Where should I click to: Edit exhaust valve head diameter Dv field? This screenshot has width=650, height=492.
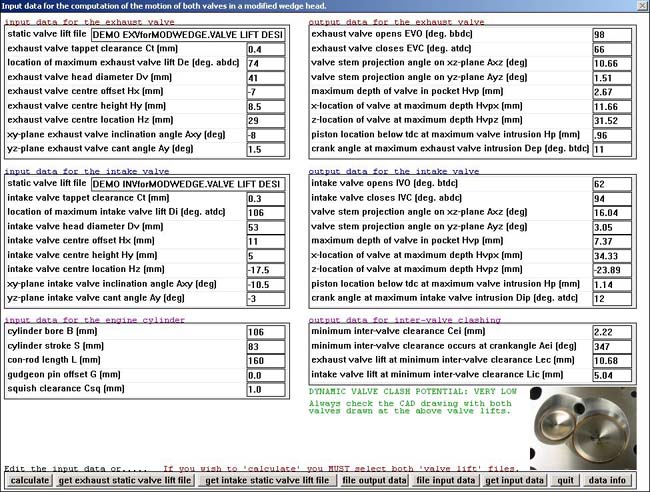click(x=266, y=78)
